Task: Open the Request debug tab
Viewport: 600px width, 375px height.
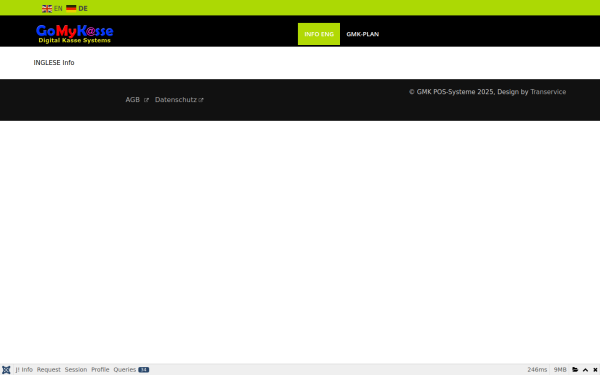Action: pos(49,370)
